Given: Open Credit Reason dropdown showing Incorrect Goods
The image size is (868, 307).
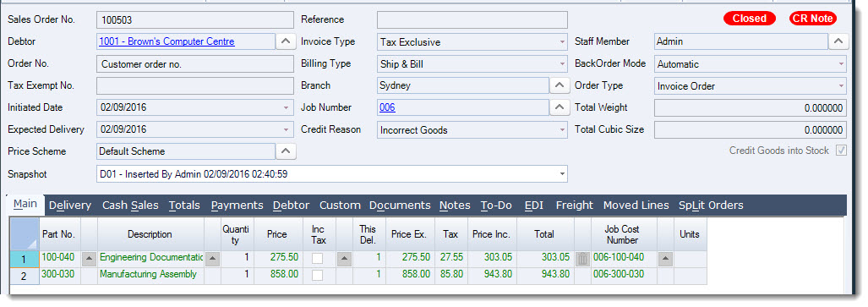Looking at the screenshot, I should [562, 130].
